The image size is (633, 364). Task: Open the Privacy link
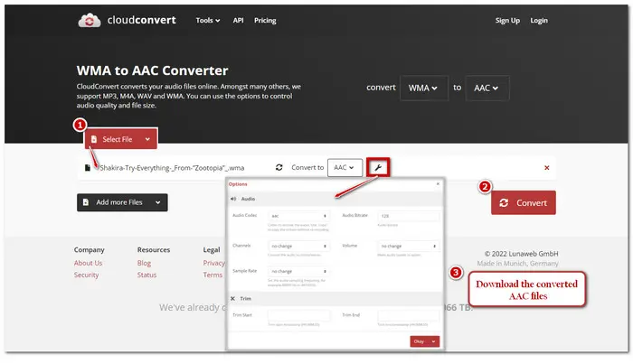point(214,263)
